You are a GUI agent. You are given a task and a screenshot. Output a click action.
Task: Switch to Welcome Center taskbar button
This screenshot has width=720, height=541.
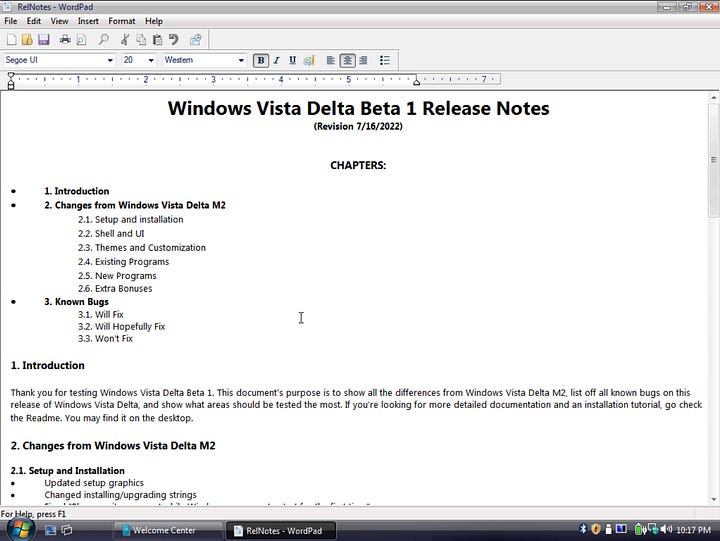click(x=168, y=530)
